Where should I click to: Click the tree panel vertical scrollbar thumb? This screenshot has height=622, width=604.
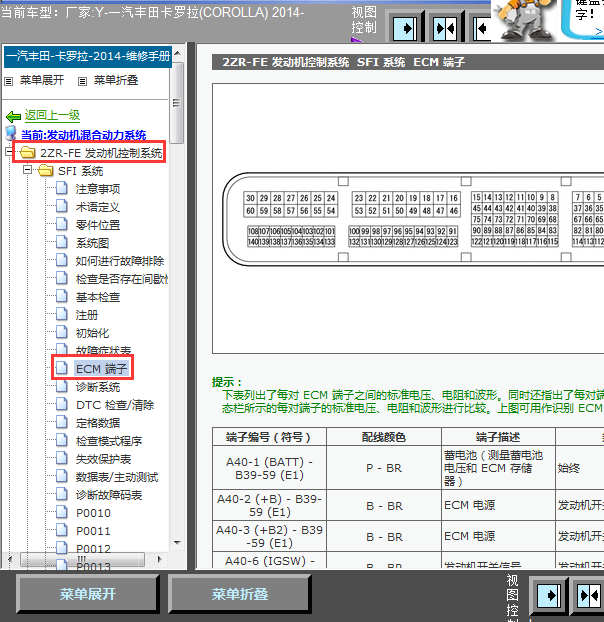[x=177, y=103]
